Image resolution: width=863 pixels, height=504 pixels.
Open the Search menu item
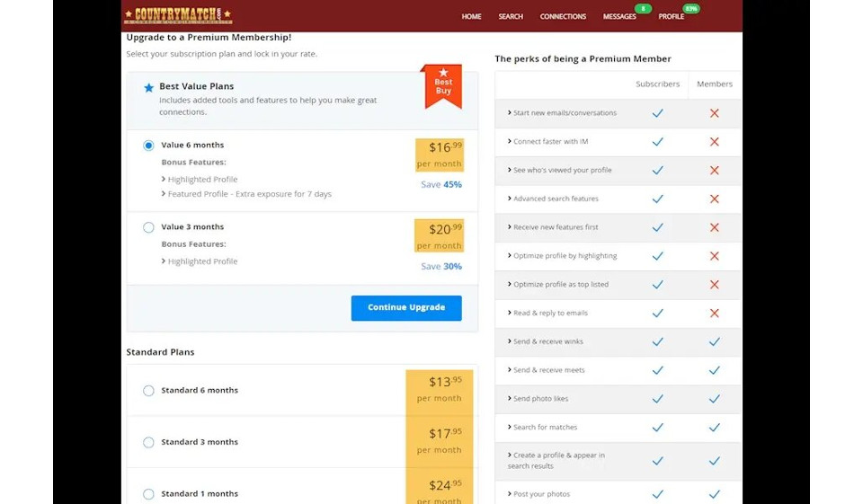511,16
